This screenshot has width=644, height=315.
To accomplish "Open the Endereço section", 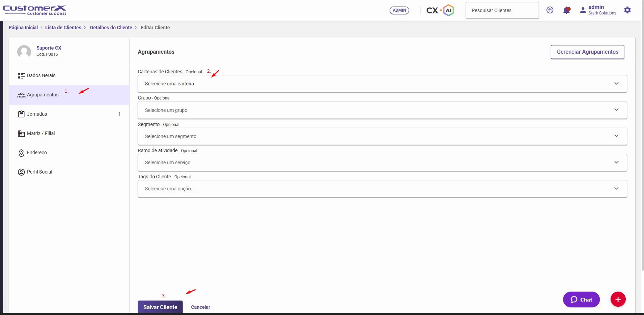I will point(69,153).
